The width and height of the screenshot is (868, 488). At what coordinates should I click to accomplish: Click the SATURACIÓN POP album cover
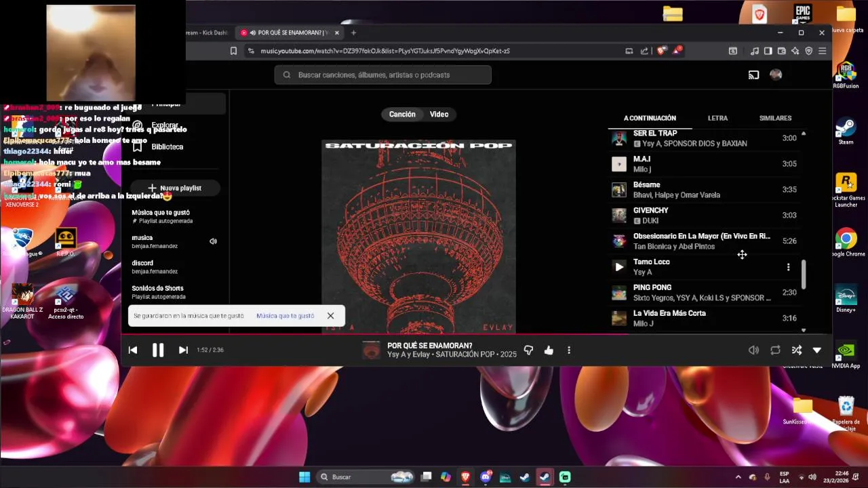click(418, 237)
